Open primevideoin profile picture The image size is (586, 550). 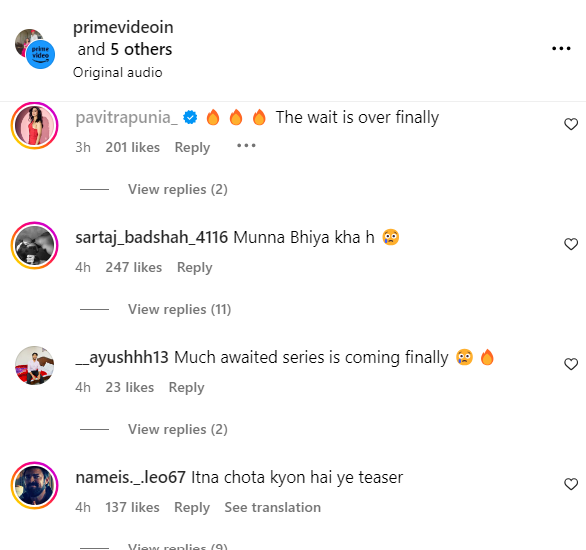(x=35, y=49)
